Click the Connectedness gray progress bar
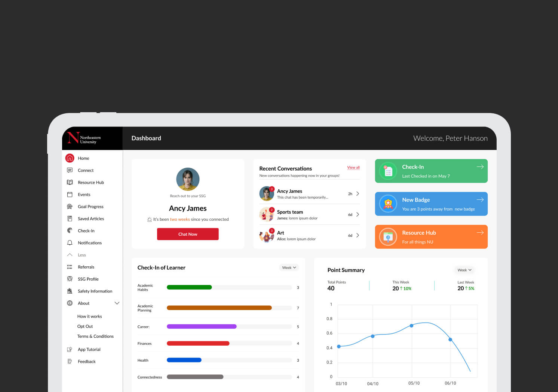The image size is (558, 392). pos(195,377)
